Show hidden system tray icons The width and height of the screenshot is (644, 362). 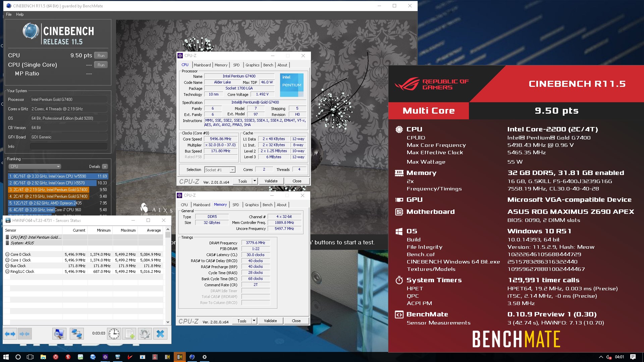pyautogui.click(x=601, y=357)
